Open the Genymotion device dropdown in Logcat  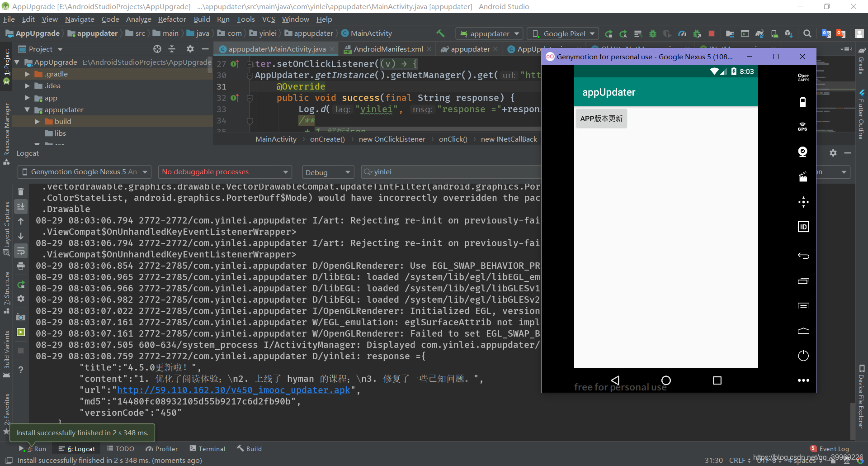84,171
